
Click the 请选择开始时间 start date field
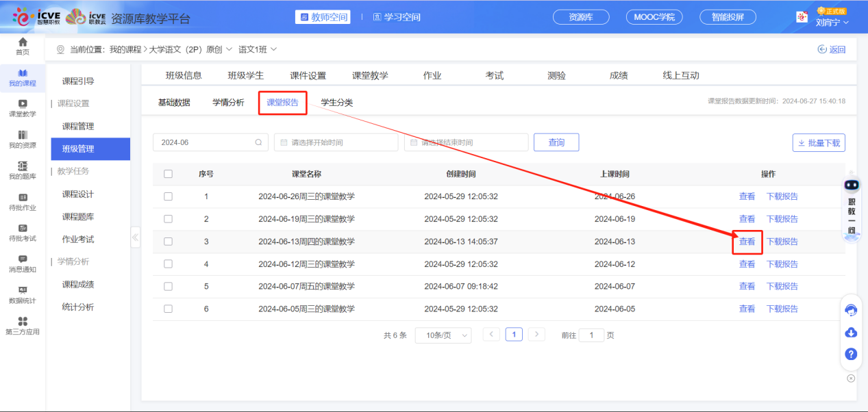click(336, 142)
